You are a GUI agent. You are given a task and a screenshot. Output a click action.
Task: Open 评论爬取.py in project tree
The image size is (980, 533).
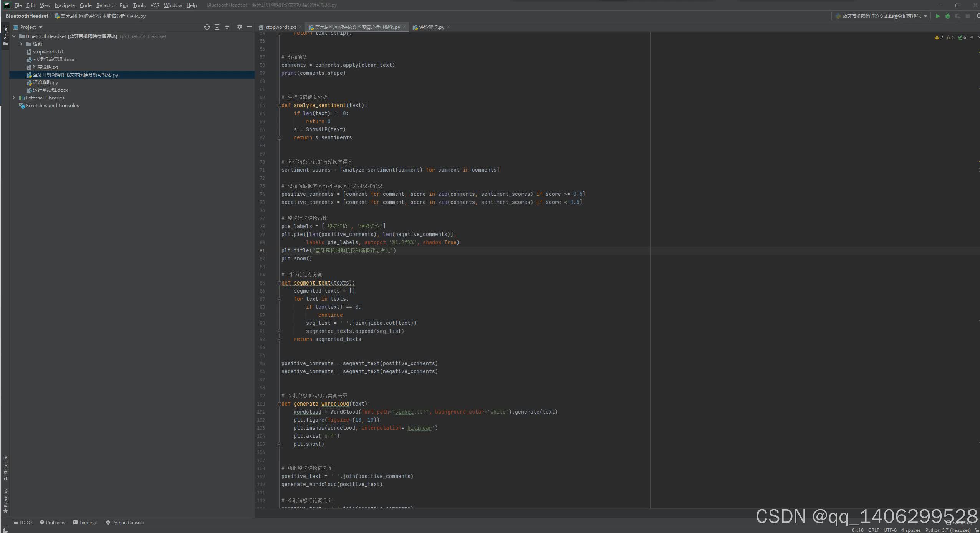[x=45, y=83]
